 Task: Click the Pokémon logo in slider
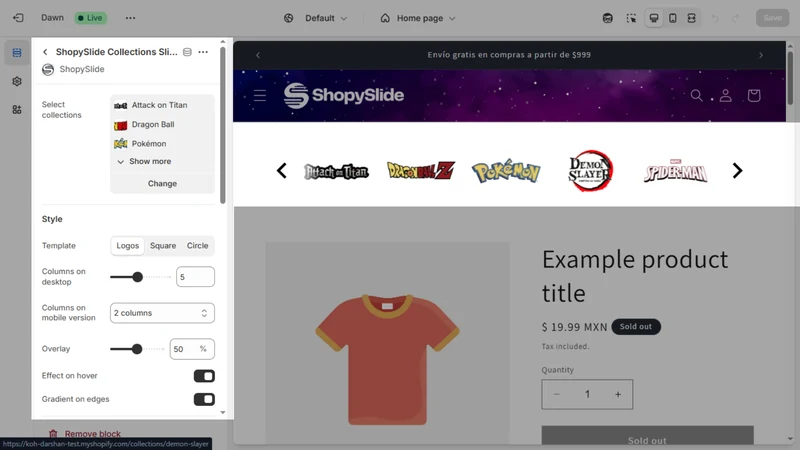[506, 171]
